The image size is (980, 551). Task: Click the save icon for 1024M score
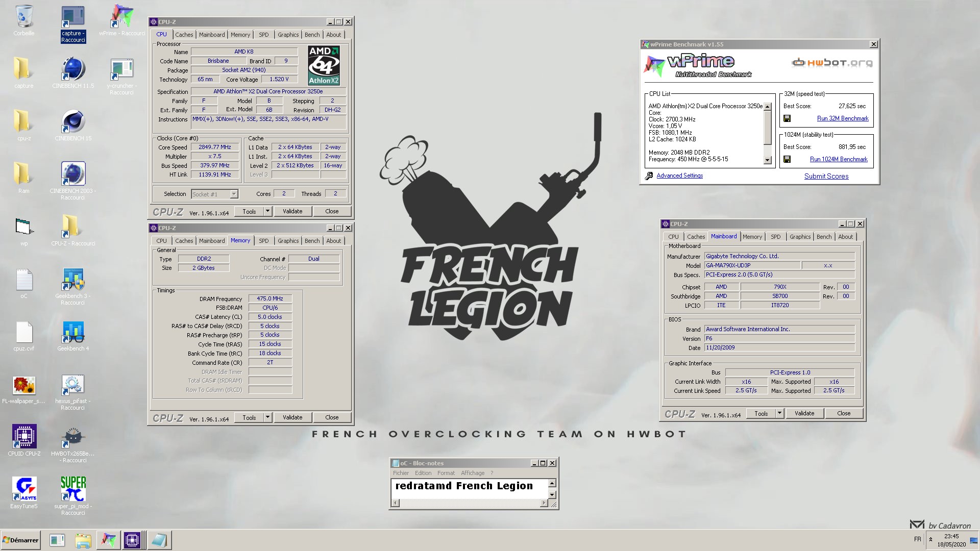click(x=787, y=159)
